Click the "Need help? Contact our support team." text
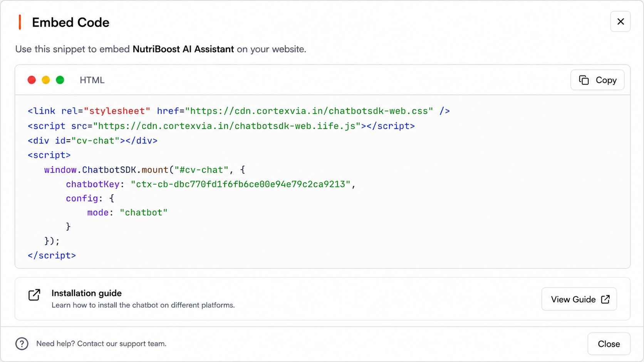 coord(101,344)
